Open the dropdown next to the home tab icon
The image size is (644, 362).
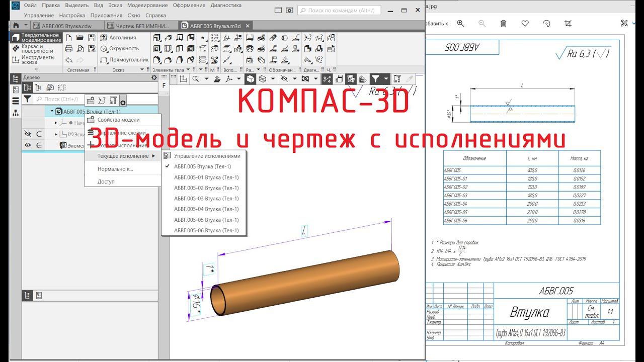[x=26, y=26]
